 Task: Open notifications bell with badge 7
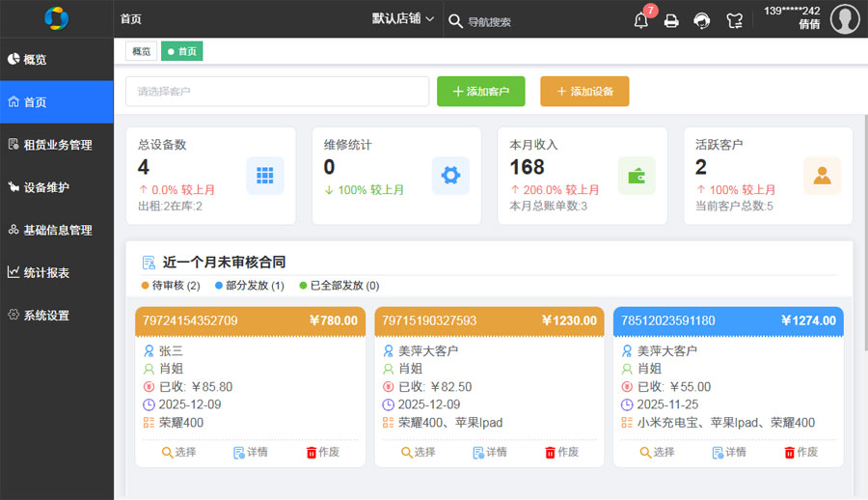tap(641, 21)
